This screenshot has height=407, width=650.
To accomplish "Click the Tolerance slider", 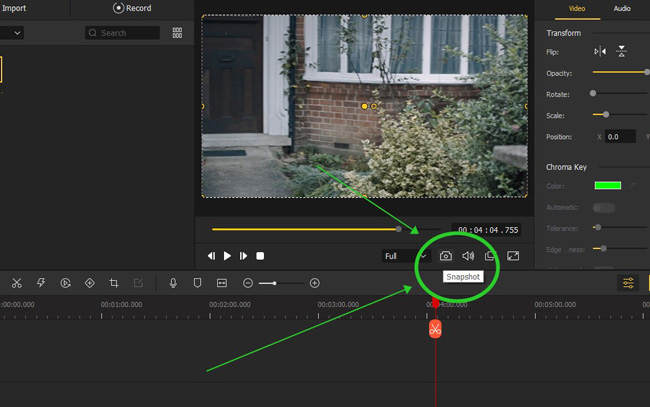I will pos(620,227).
